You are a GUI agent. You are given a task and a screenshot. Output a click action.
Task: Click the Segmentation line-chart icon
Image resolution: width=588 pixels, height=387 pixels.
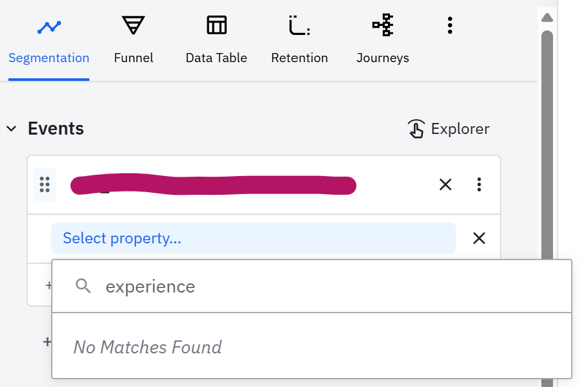click(x=49, y=27)
